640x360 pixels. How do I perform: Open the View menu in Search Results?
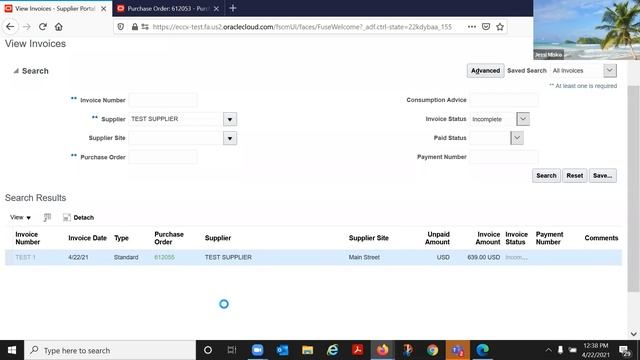[20, 218]
